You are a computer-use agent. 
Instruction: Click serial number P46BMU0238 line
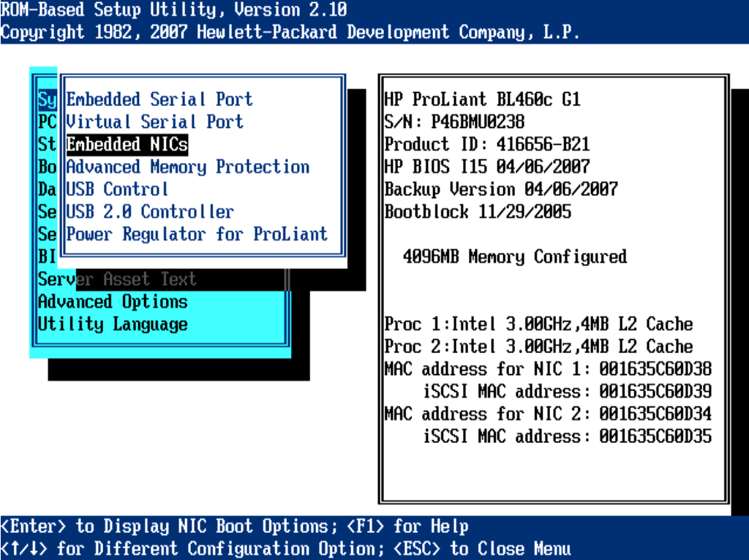coord(454,122)
